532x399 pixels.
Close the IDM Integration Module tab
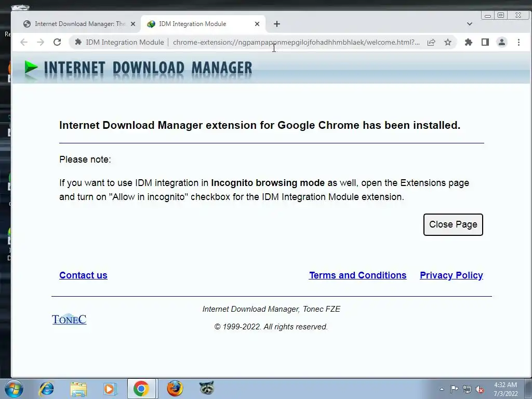click(x=257, y=24)
